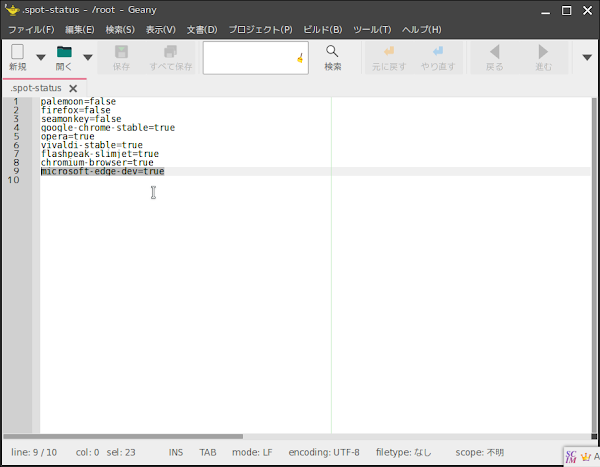Click the vertical scrollbar of the editor
Viewport: 600px width, 467px height.
click(594, 264)
